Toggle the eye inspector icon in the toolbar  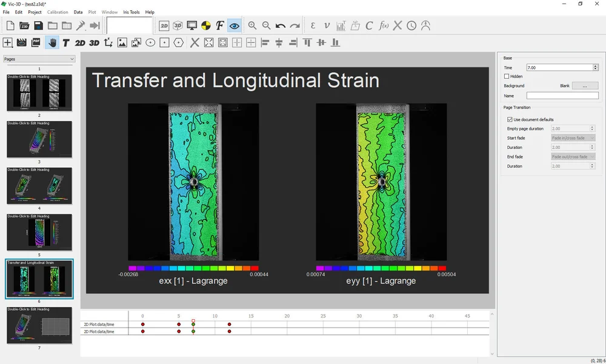[234, 25]
